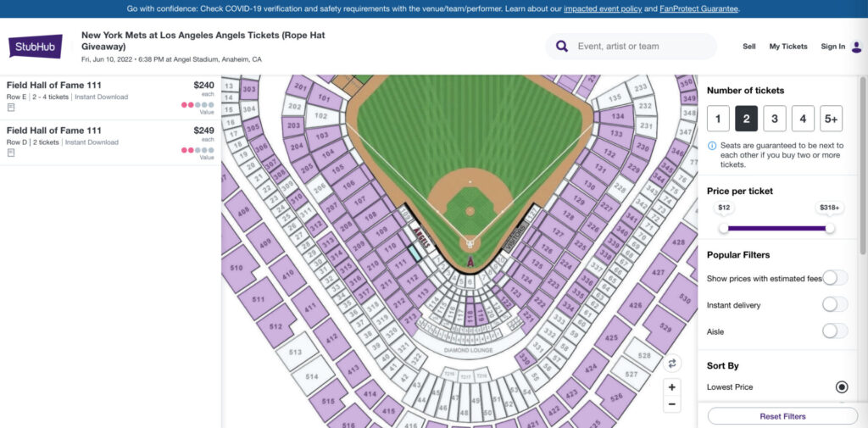This screenshot has height=428, width=868.
Task: Zoom out on the seat map
Action: 672,404
